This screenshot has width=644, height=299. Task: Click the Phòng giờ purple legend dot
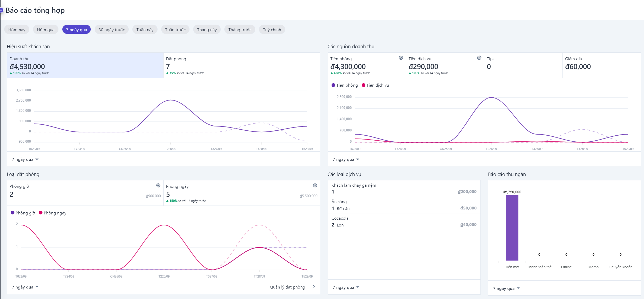tap(13, 213)
